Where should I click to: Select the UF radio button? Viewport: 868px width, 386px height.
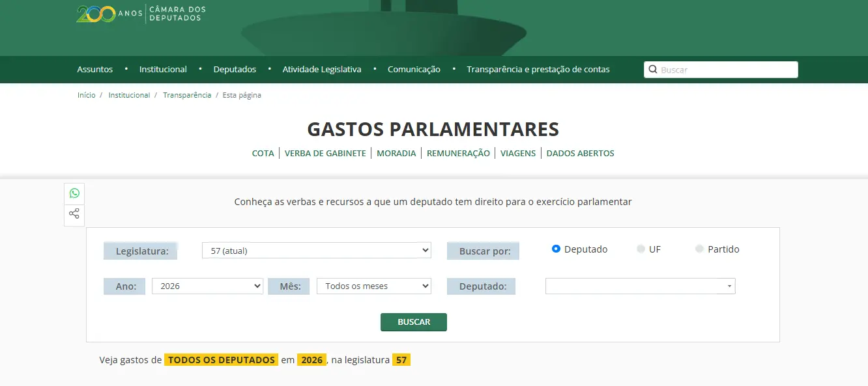click(641, 249)
